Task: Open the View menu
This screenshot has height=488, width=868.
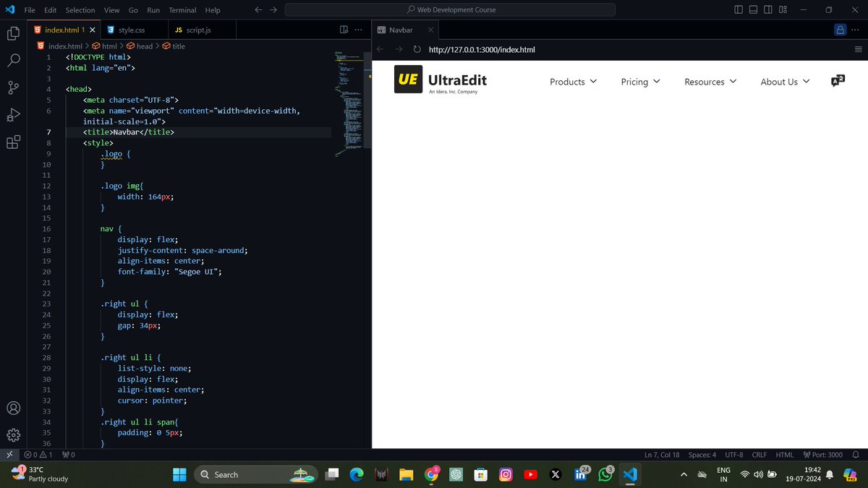Action: pyautogui.click(x=111, y=10)
